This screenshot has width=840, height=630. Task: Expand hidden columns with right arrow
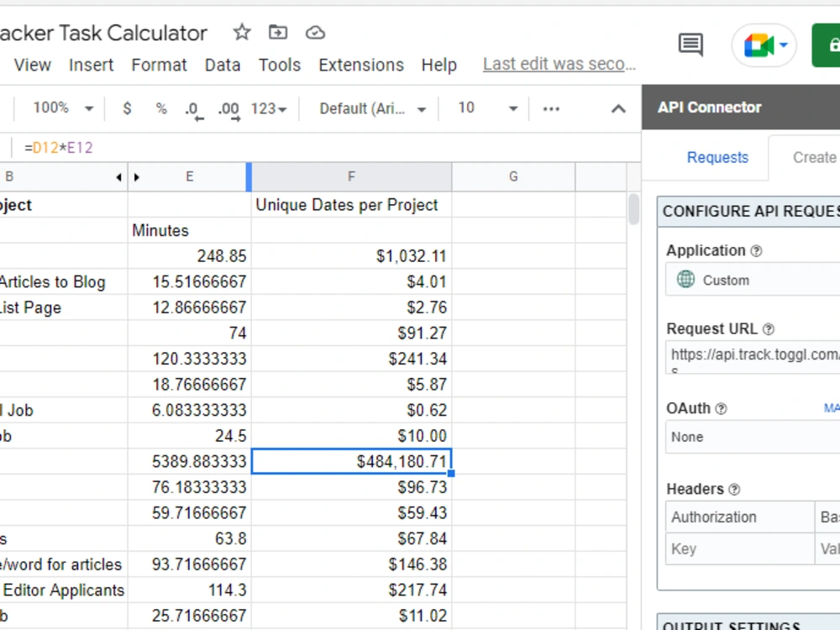(x=137, y=177)
